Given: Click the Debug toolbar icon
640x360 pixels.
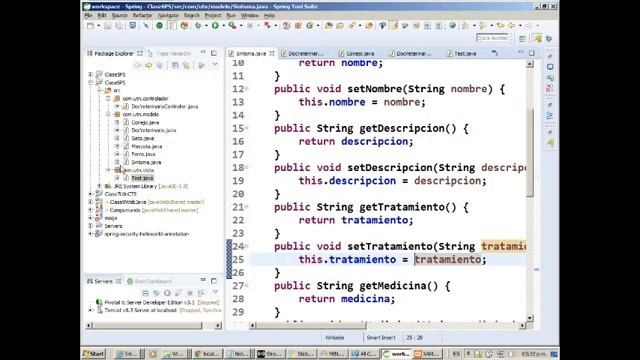Looking at the screenshot, I should tap(198, 26).
